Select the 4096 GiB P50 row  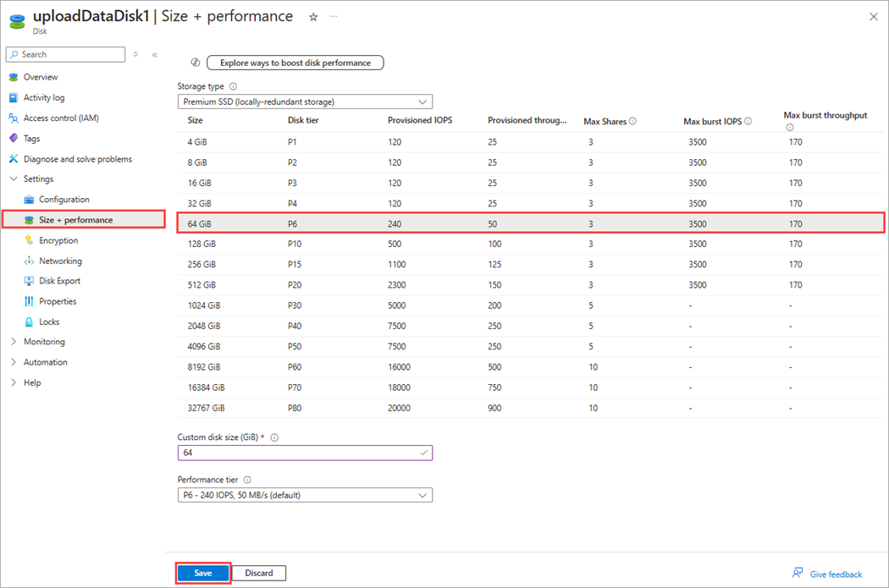530,346
